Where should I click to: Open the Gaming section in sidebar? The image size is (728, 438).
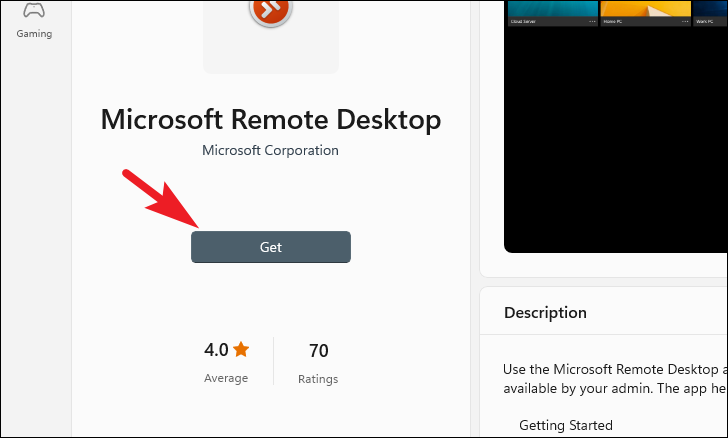34,20
